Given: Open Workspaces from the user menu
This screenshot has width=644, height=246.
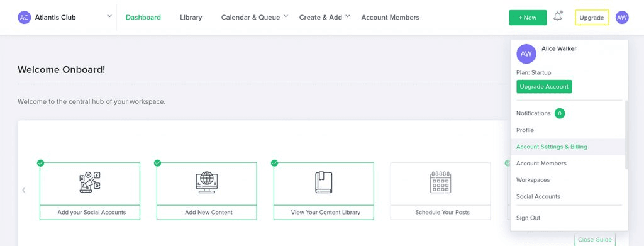Looking at the screenshot, I should point(533,180).
